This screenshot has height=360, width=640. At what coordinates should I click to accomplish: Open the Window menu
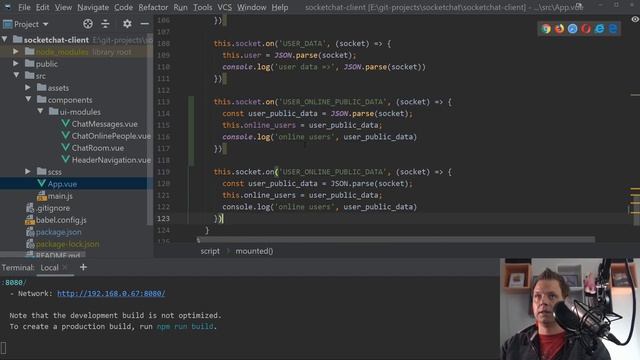coord(251,7)
